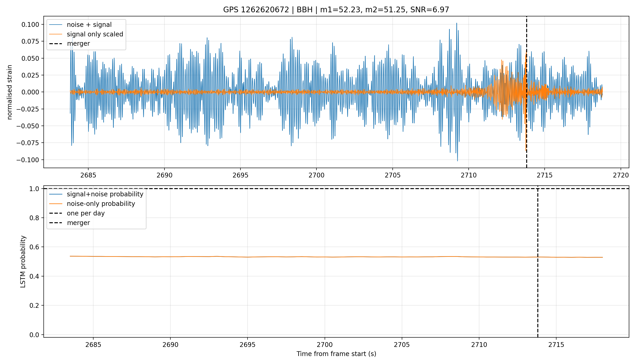Click the plot title with GPS 1262620672
Viewport: 637px width, 364px height.
[336, 10]
